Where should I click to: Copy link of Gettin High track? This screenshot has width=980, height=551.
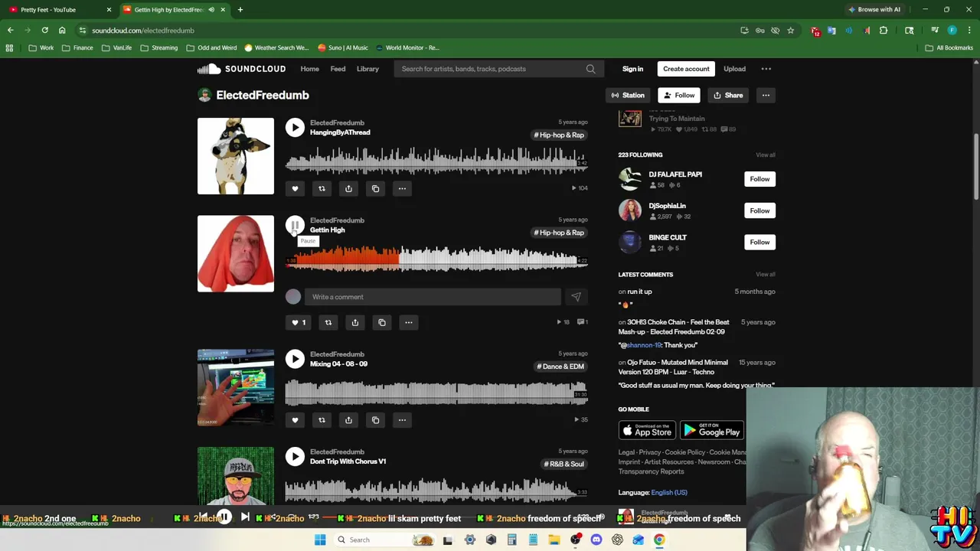tap(382, 322)
